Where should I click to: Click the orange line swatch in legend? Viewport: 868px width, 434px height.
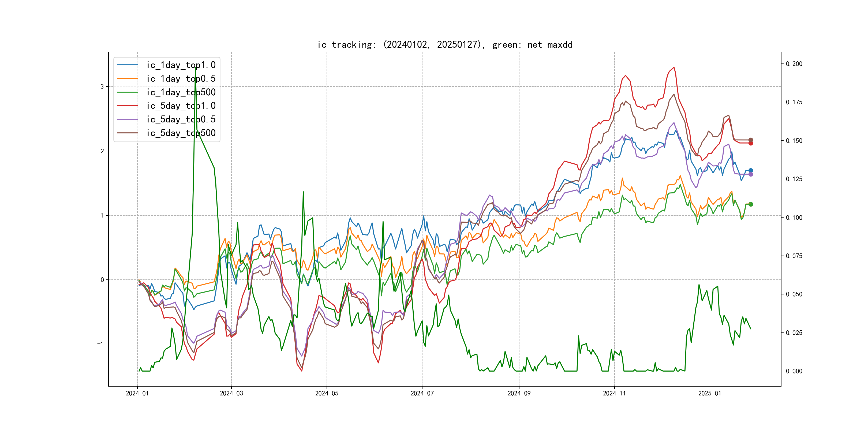127,78
